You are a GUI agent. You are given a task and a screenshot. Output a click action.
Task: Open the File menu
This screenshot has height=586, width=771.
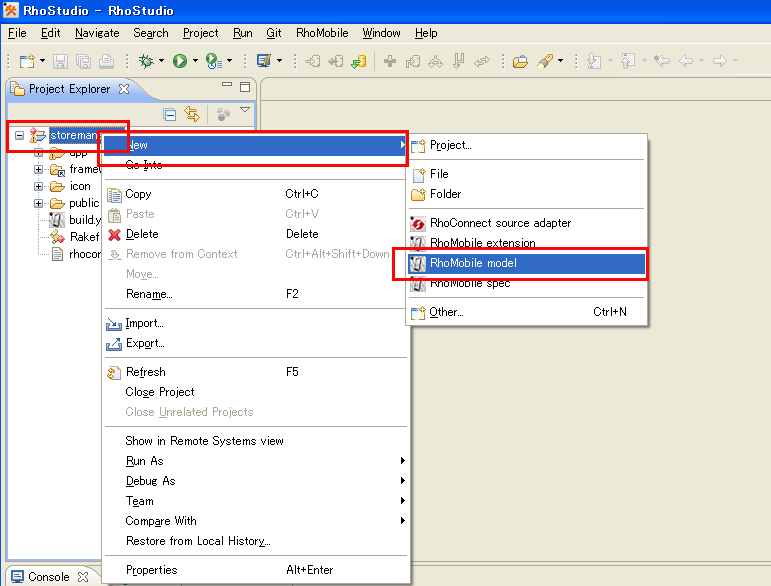(x=17, y=33)
